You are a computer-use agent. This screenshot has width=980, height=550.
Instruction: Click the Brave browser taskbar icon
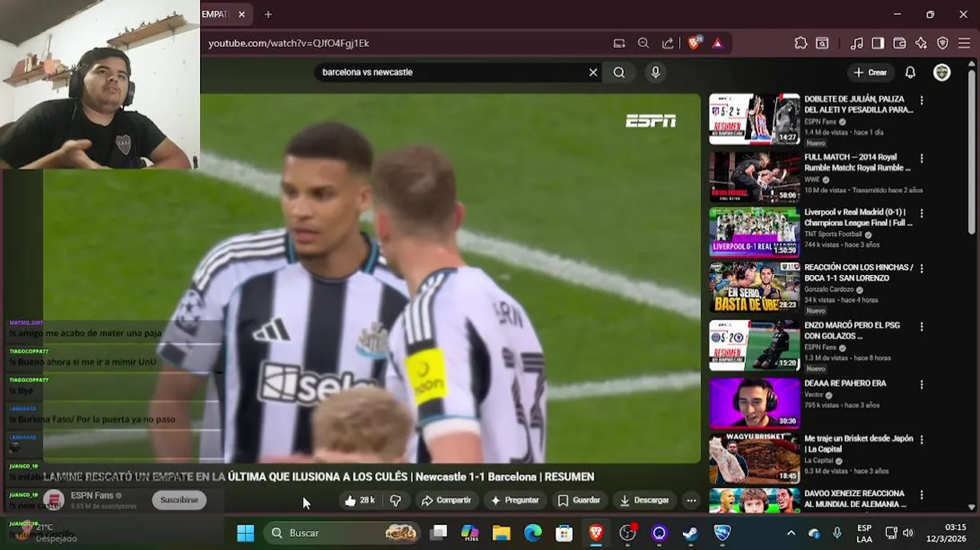point(596,532)
